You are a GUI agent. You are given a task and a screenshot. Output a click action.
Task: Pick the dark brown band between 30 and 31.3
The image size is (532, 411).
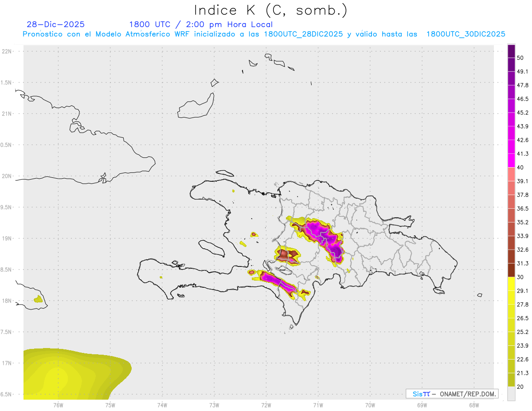click(x=512, y=270)
